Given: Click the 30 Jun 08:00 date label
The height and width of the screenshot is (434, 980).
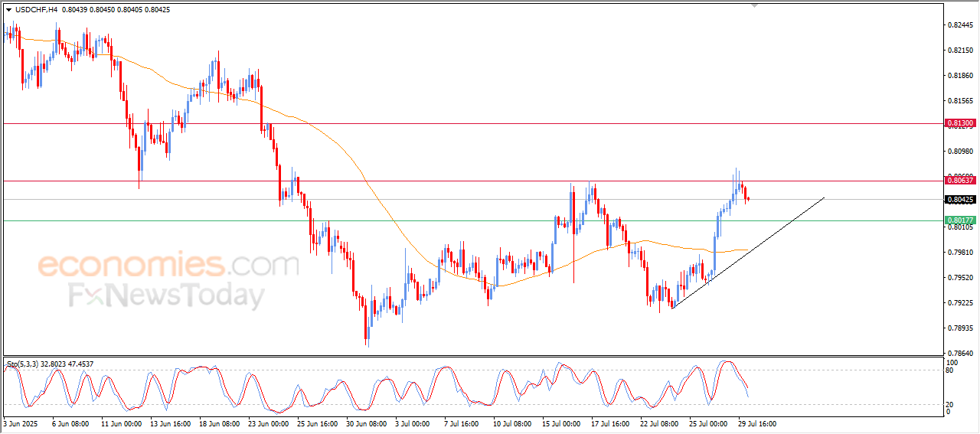Looking at the screenshot, I should [366, 423].
